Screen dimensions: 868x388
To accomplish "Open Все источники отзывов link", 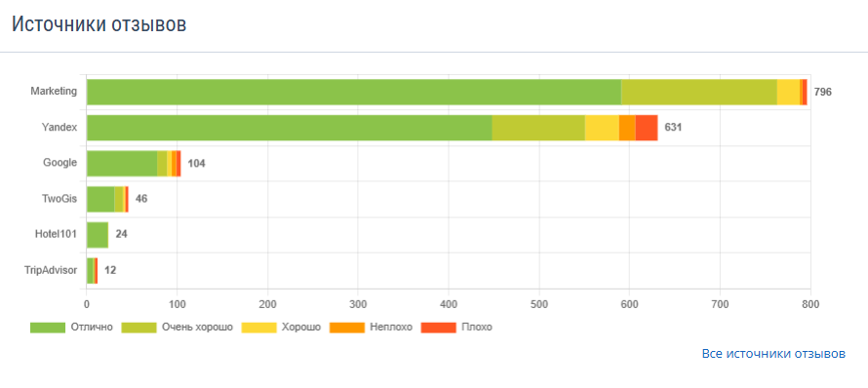I will [773, 354].
